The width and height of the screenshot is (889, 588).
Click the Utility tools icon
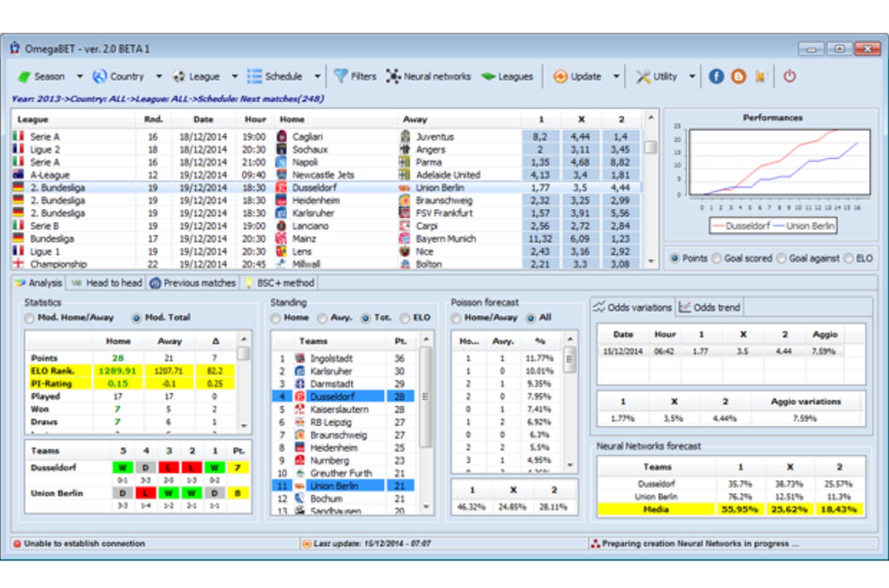click(x=643, y=76)
